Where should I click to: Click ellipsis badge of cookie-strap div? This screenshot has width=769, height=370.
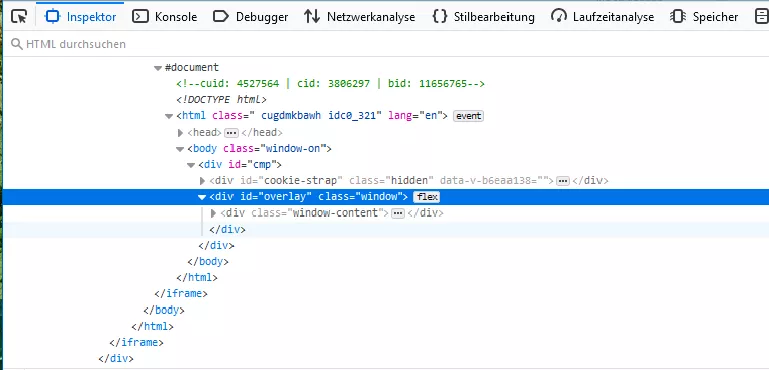[x=563, y=181]
